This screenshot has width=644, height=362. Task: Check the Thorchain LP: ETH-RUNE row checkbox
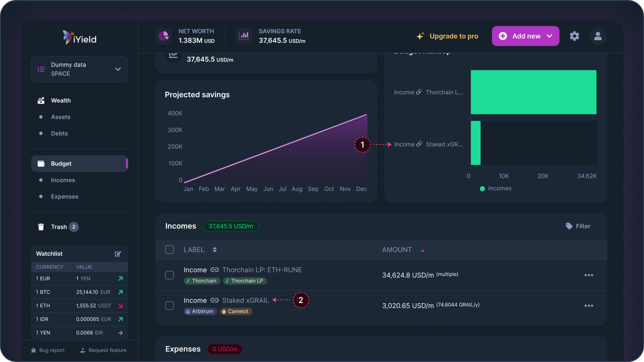tap(169, 275)
